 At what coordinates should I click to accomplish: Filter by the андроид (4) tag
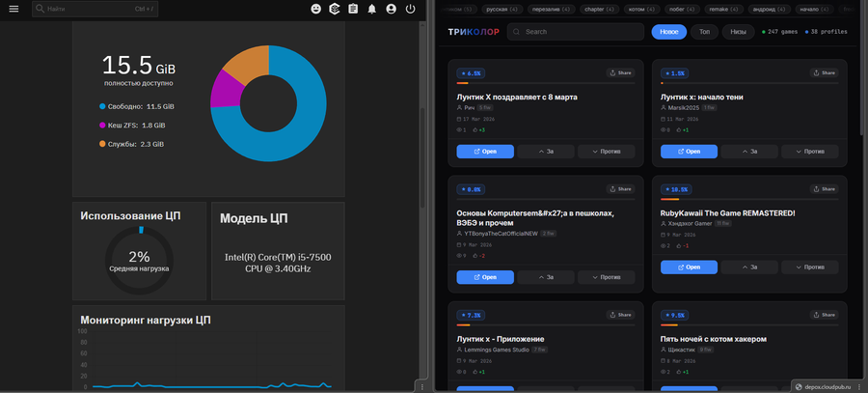pos(769,10)
